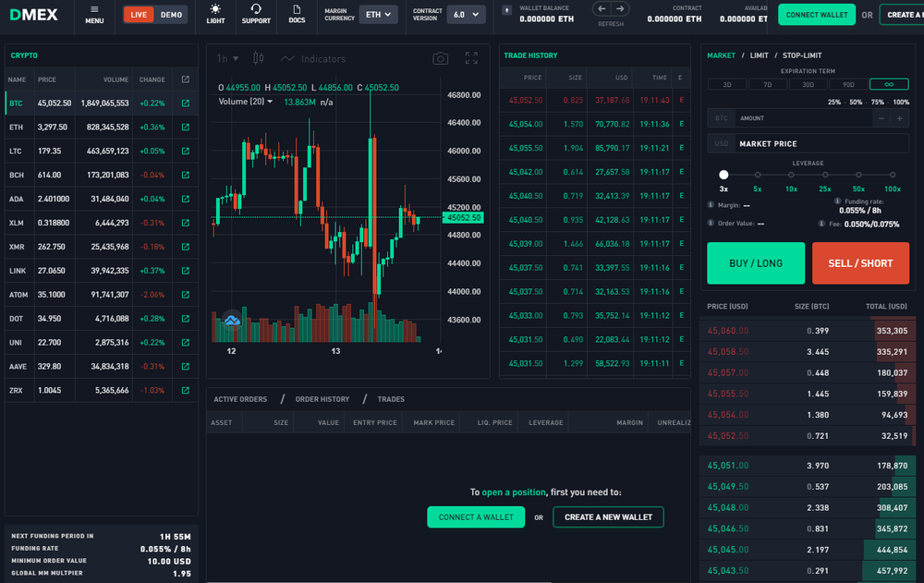Screen dimensions: 924x583
Task: Select the 3D expiration term
Action: click(727, 83)
